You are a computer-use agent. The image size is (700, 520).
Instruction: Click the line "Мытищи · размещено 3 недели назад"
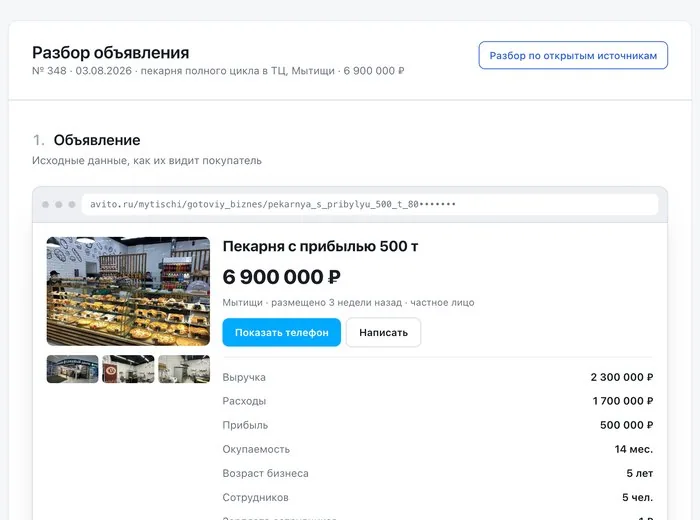pyautogui.click(x=312, y=303)
